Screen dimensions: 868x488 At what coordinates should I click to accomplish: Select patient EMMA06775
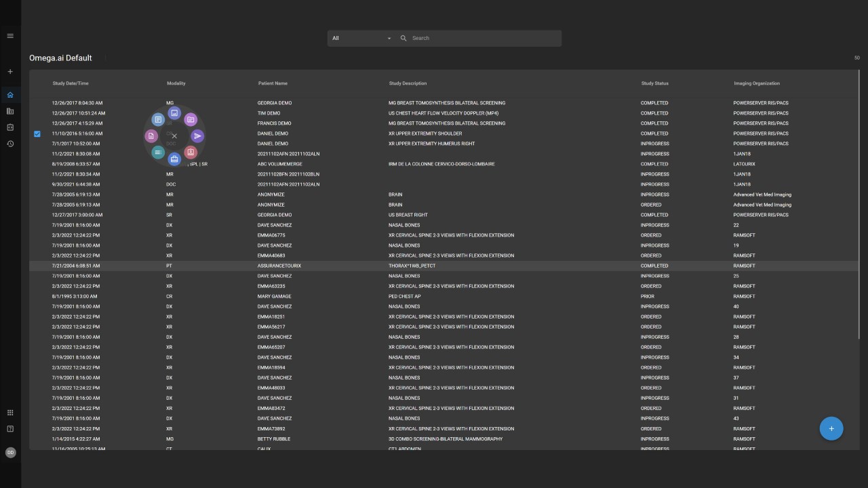pos(271,235)
